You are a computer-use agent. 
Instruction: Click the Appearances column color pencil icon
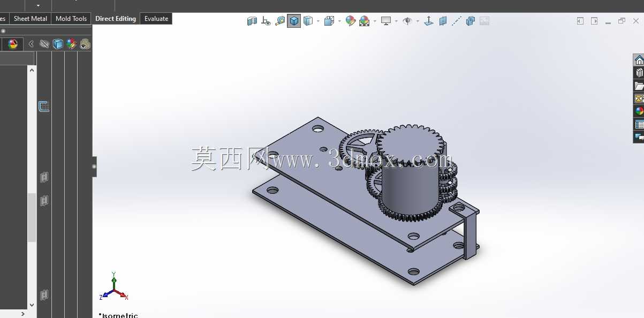(72, 44)
